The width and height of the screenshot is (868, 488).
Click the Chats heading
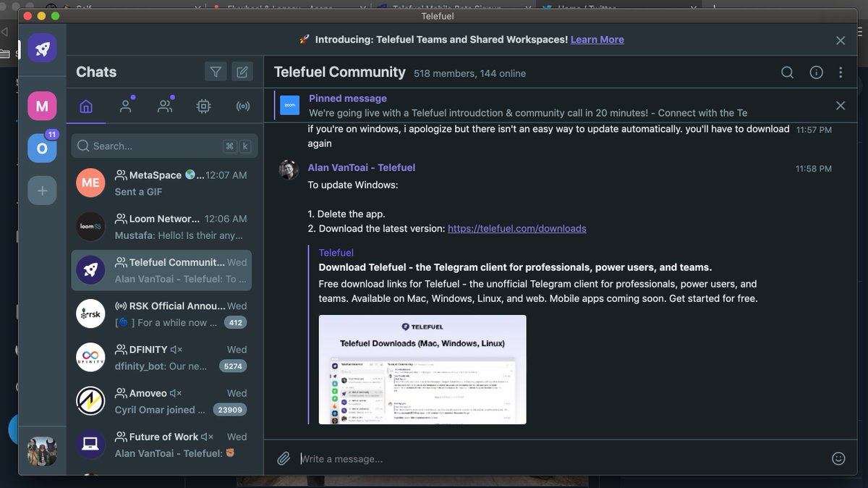point(96,72)
